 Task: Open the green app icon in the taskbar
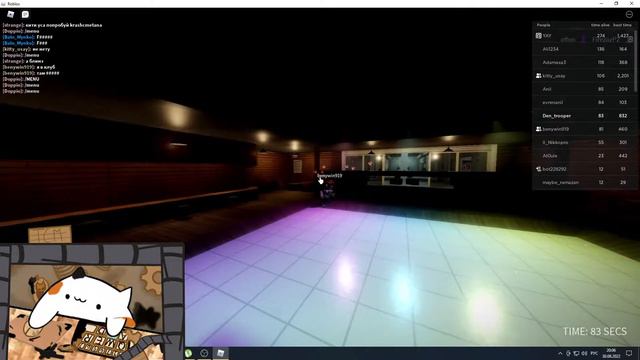[x=189, y=353]
